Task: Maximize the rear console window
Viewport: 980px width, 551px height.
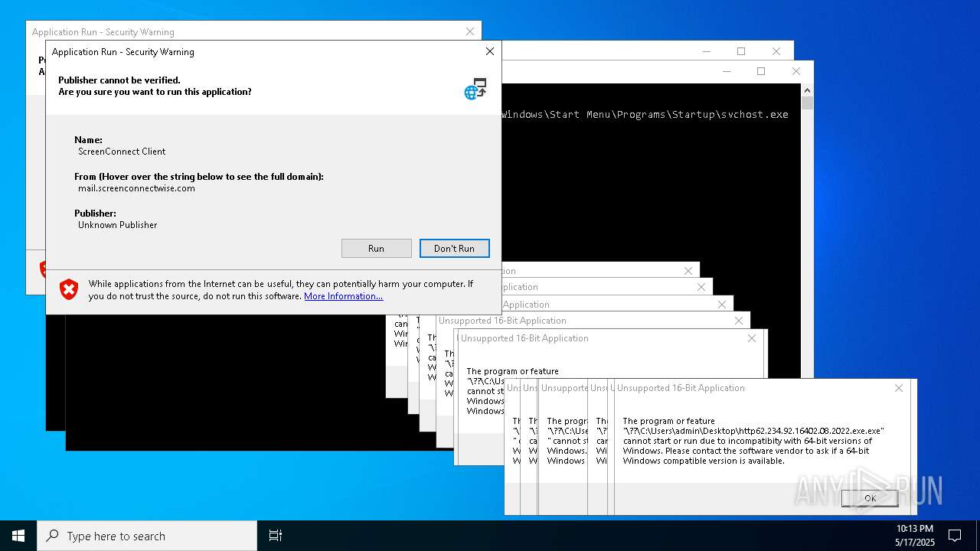Action: coord(741,51)
